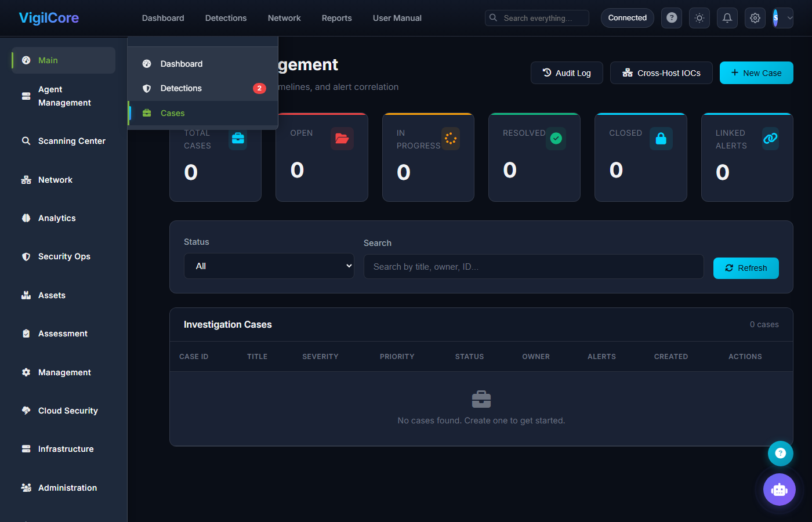Click the Cases briefcase icon in submenu

[147, 113]
